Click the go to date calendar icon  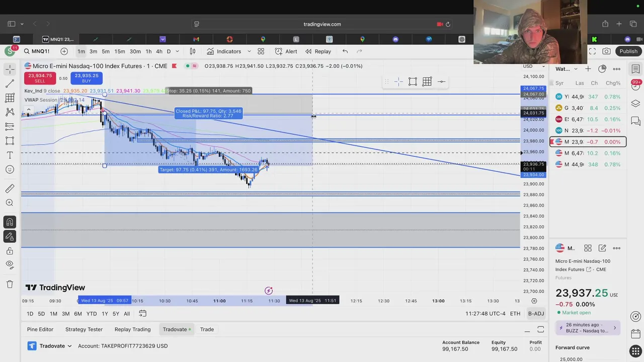coord(142,314)
